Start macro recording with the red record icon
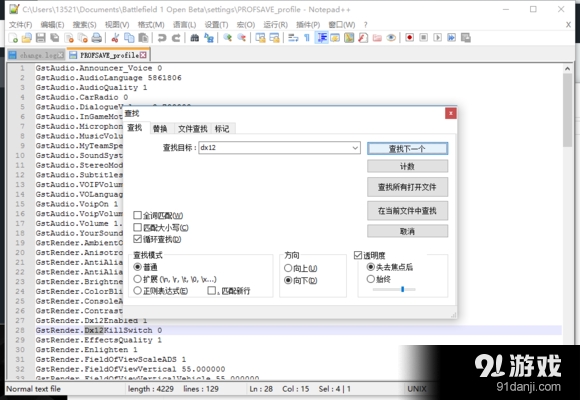580x400 pixels. [x=409, y=38]
